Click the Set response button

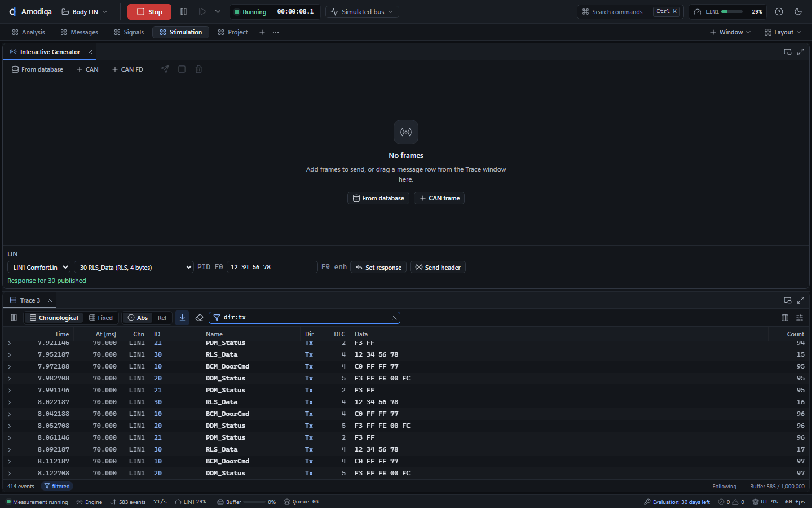[x=378, y=268]
